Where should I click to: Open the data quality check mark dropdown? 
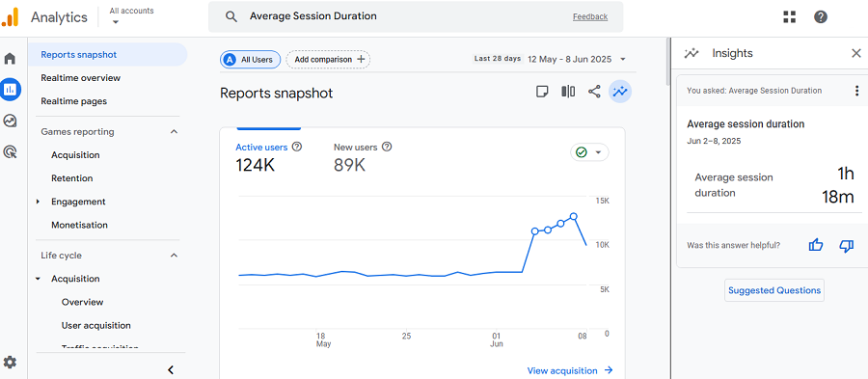pos(589,152)
